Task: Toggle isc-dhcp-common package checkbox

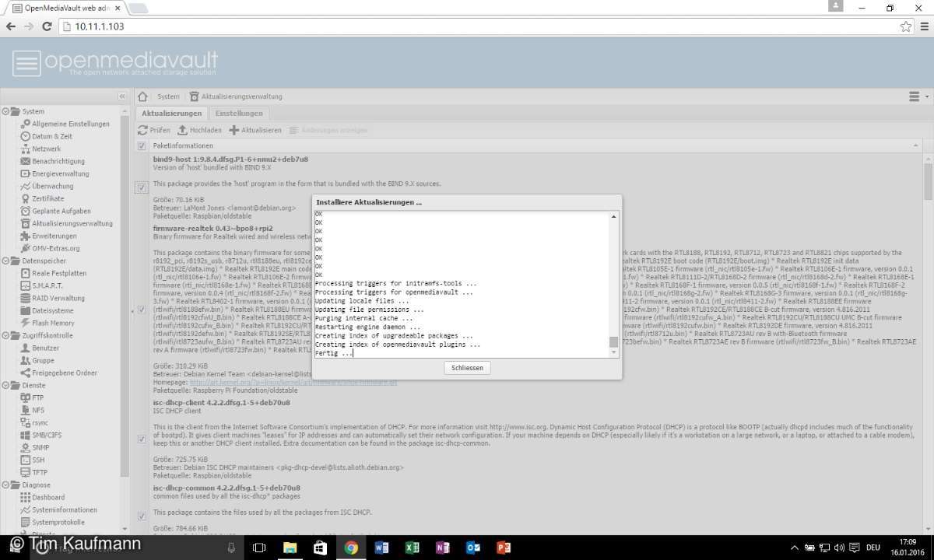Action: click(142, 516)
